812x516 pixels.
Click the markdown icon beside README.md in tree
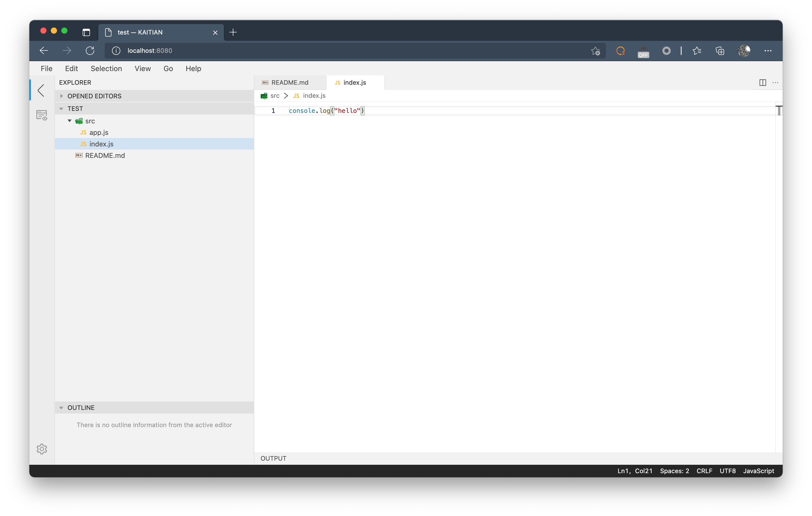click(79, 155)
